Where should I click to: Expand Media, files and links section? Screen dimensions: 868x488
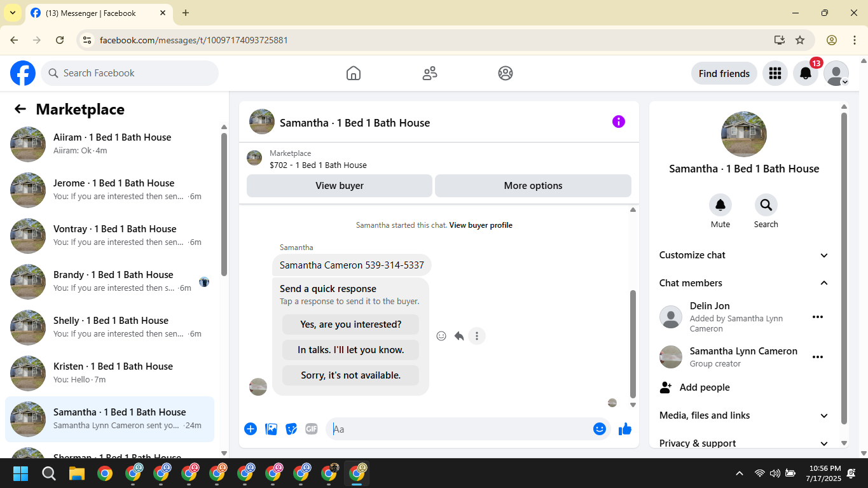[744, 415]
